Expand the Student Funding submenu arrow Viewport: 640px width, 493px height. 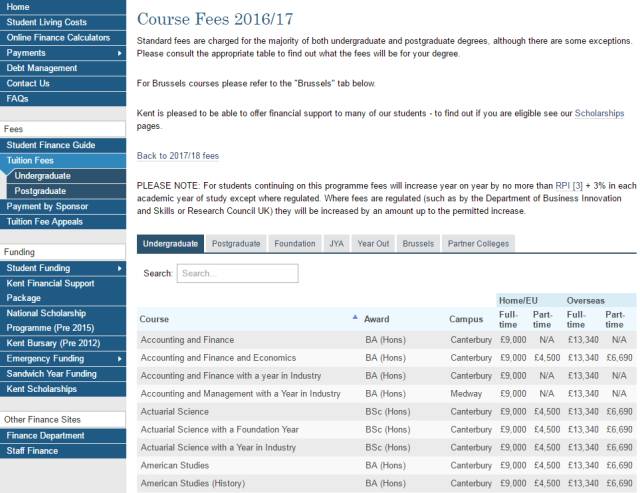120,268
